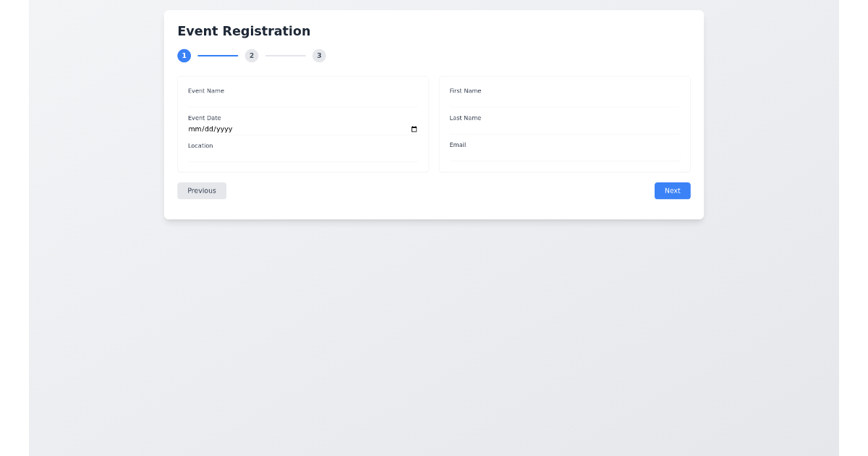The width and height of the screenshot is (868, 456).
Task: Focus the Last Name input field
Action: [x=564, y=129]
